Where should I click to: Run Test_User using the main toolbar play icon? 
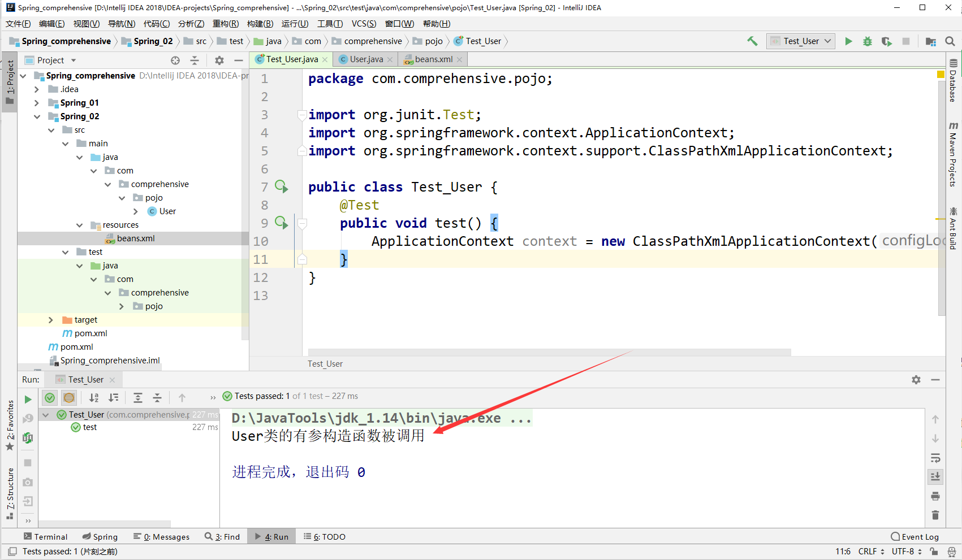pos(848,41)
